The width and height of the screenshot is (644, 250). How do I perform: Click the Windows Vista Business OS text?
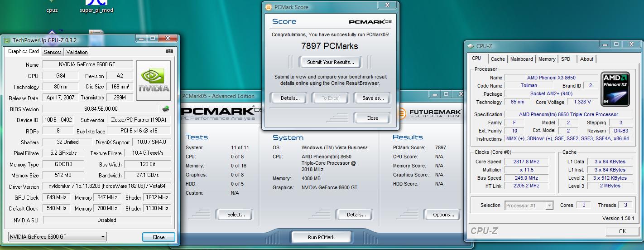tap(335, 147)
